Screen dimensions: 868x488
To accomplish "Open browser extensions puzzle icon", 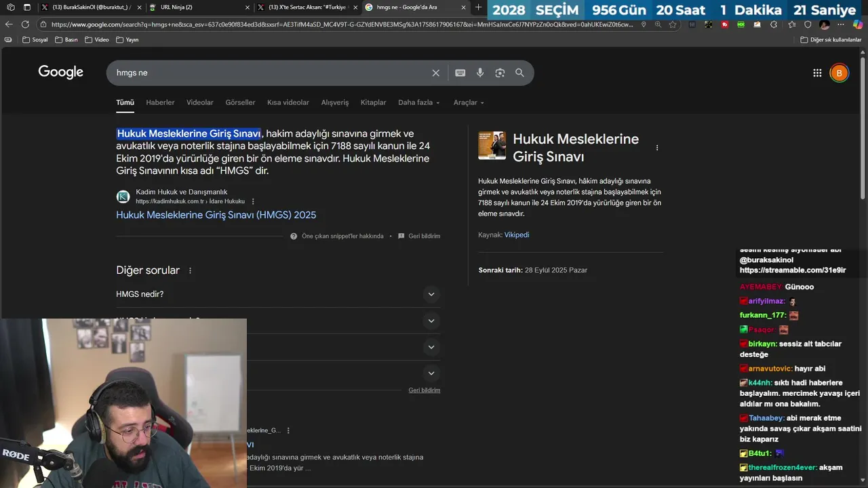I will pos(774,24).
